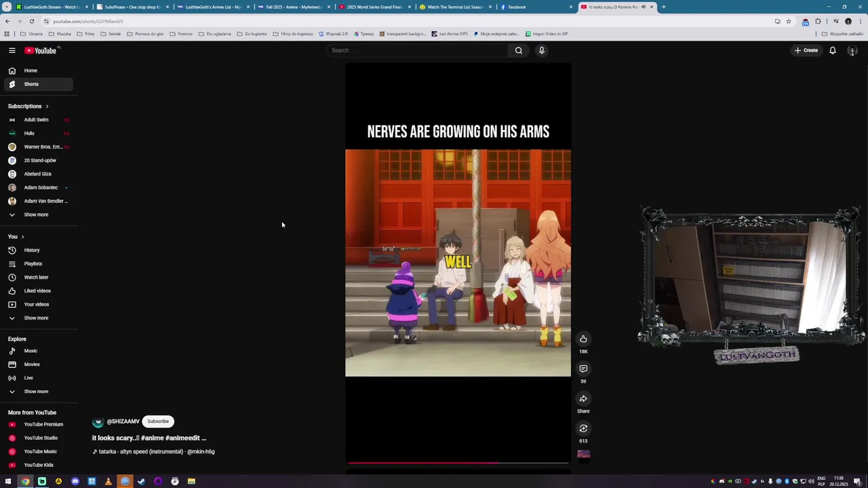Seek using the Short's red progress bar
The height and width of the screenshot is (488, 868).
(x=458, y=463)
